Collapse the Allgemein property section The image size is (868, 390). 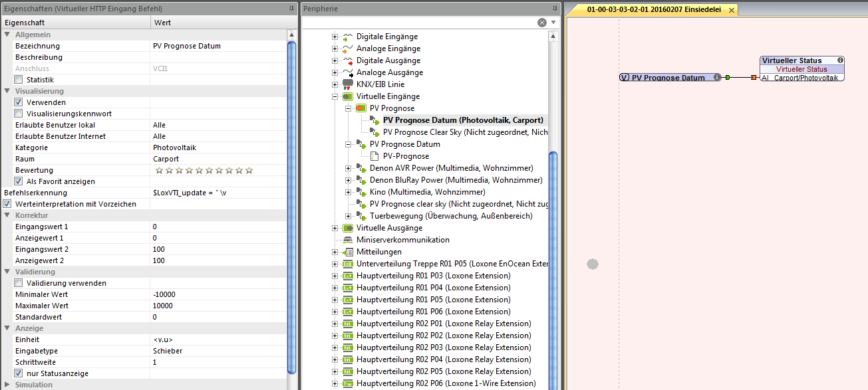point(7,35)
